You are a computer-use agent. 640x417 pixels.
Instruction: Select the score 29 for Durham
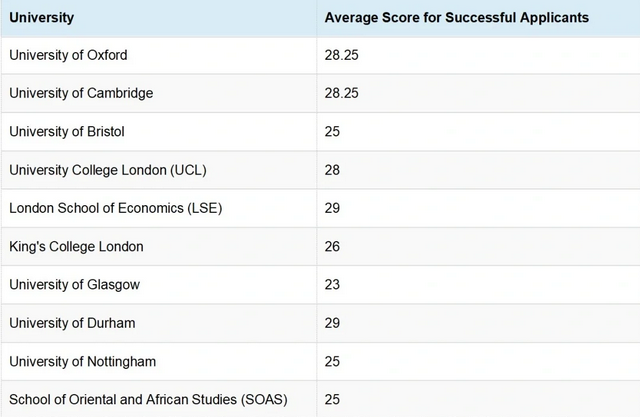[x=332, y=323]
